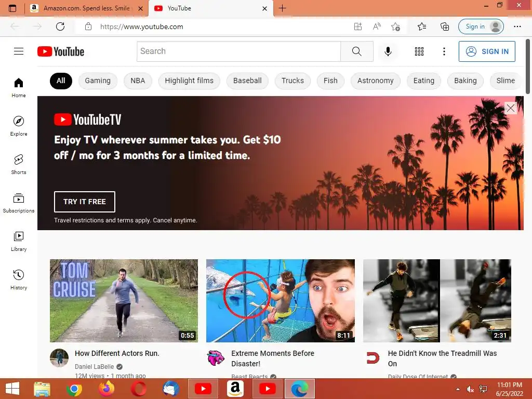Go to Home in sidebar
Viewport: 532px width, 399px height.
[x=19, y=87]
